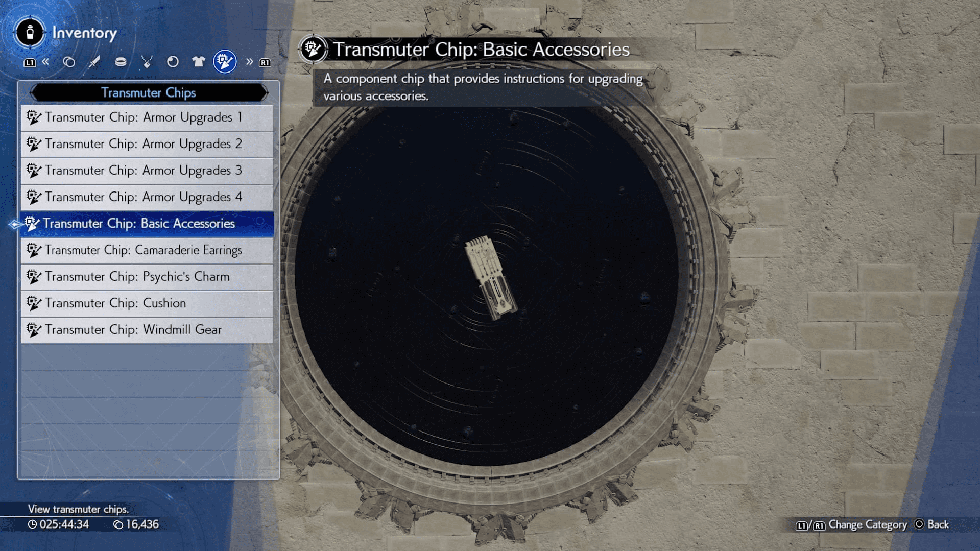Image resolution: width=980 pixels, height=551 pixels.
Task: Click the 'View transmuter chips.' hint text
Action: point(78,509)
